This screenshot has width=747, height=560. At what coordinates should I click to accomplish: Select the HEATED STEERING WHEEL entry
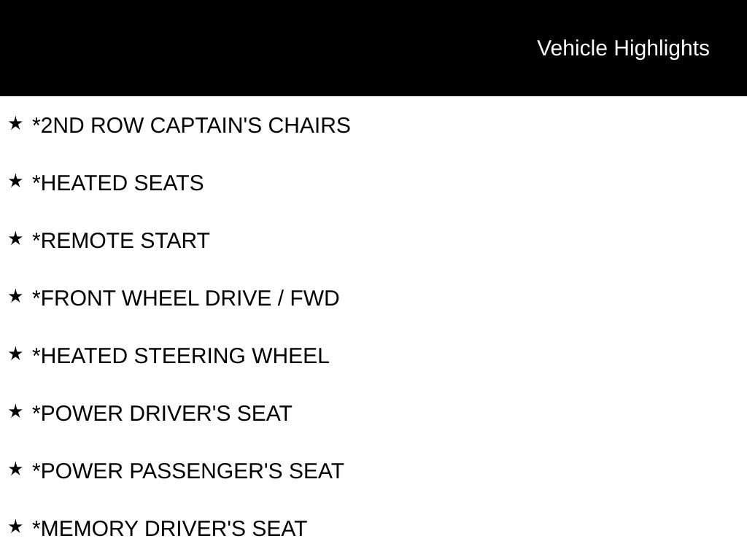(x=181, y=356)
